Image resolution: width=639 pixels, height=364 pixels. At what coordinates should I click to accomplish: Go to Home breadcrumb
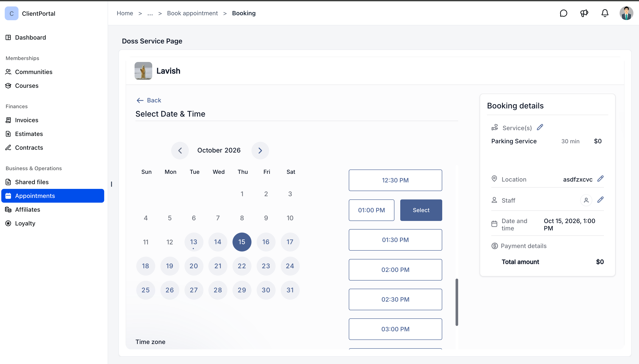point(125,13)
